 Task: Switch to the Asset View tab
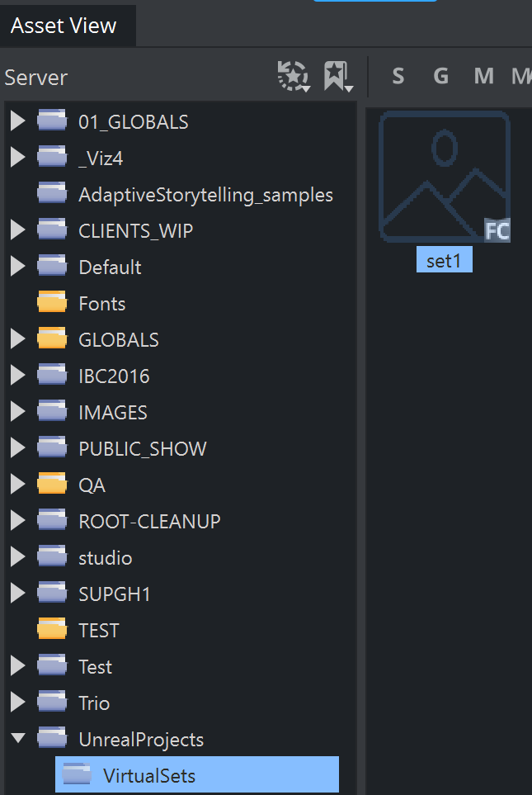click(64, 26)
